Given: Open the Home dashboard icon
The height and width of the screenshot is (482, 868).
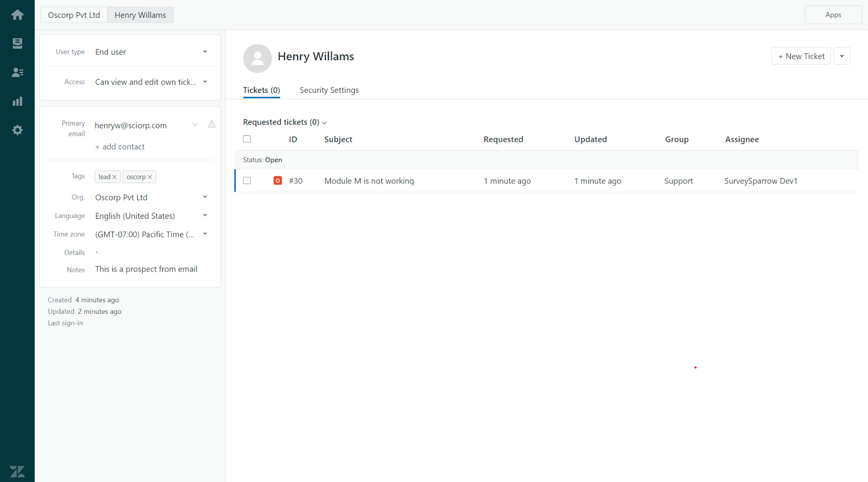Looking at the screenshot, I should point(17,15).
